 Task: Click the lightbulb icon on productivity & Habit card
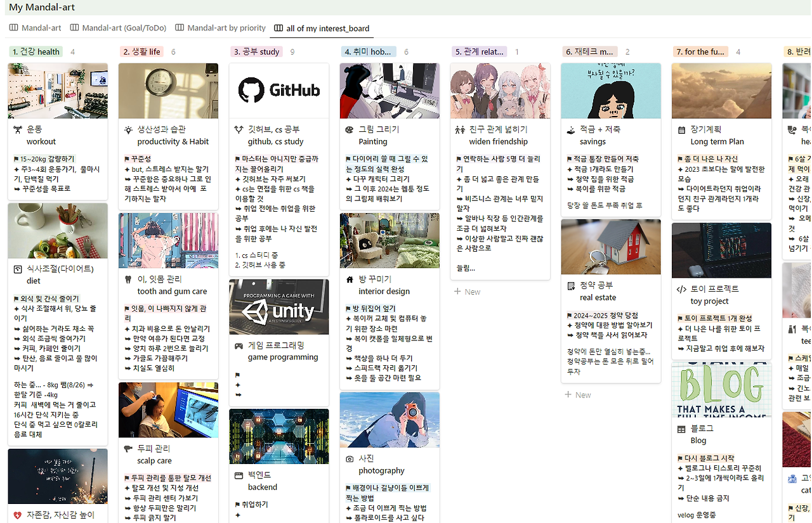(x=128, y=129)
